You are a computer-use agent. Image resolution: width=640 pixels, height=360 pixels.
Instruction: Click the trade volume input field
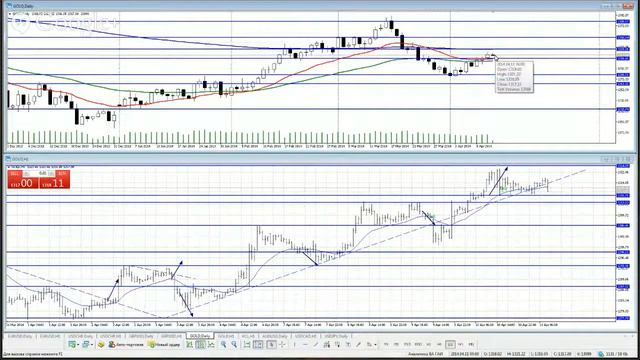(x=39, y=173)
